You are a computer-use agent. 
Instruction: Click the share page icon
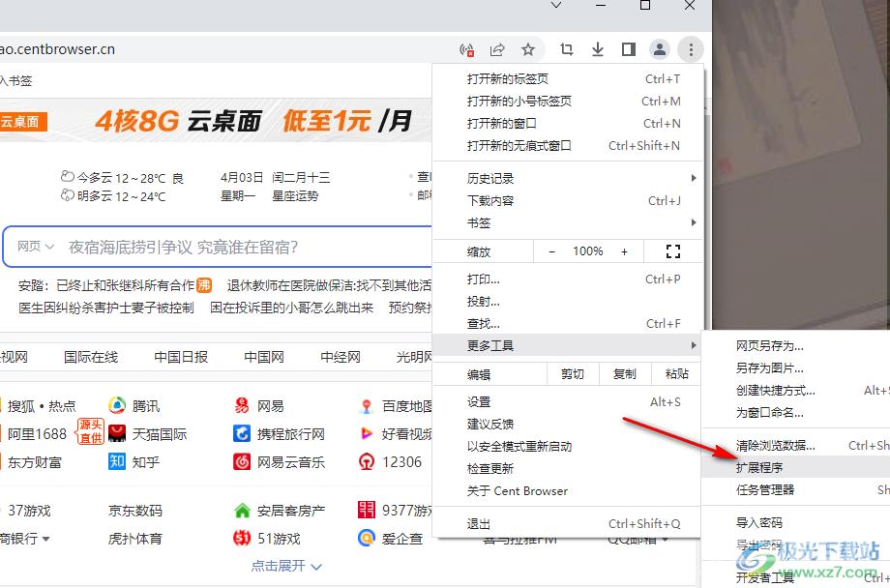(x=497, y=49)
